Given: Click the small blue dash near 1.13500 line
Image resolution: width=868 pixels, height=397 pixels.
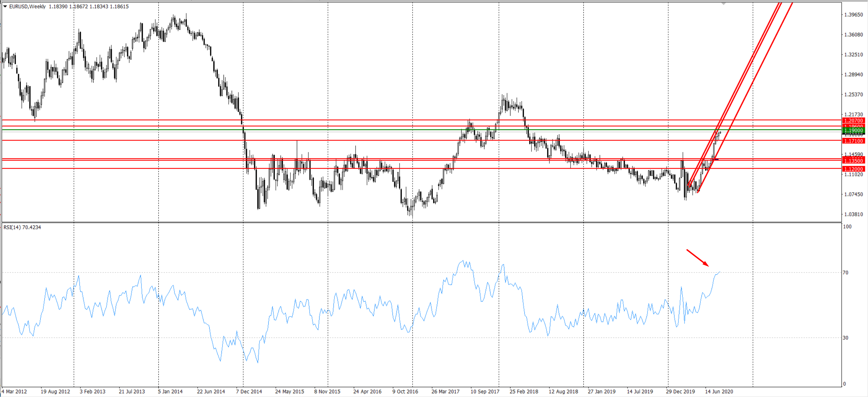Looking at the screenshot, I should coord(716,159).
